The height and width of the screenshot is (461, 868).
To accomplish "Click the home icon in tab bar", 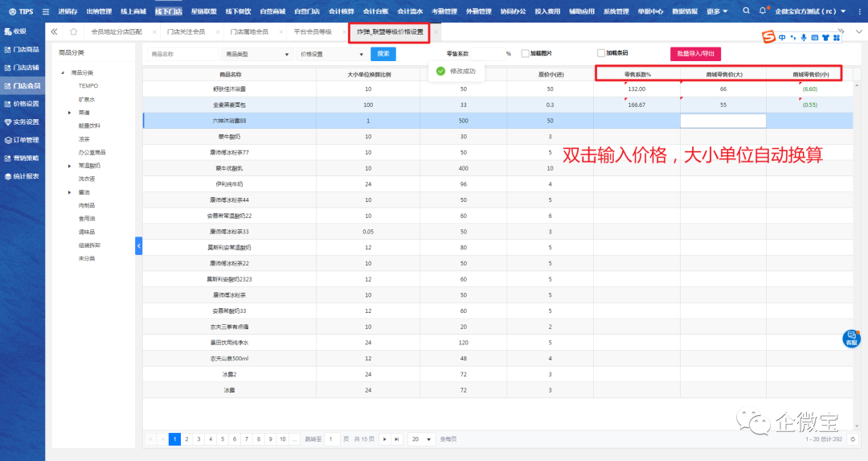I will pyautogui.click(x=73, y=31).
